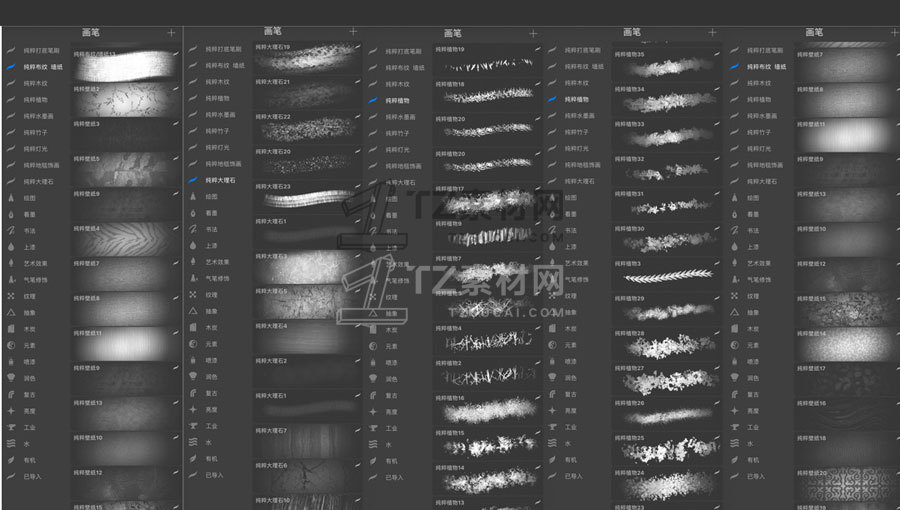The height and width of the screenshot is (510, 900).
Task: Choose 纯粹木纹 in the rightmost panel list
Action: coord(759,83)
